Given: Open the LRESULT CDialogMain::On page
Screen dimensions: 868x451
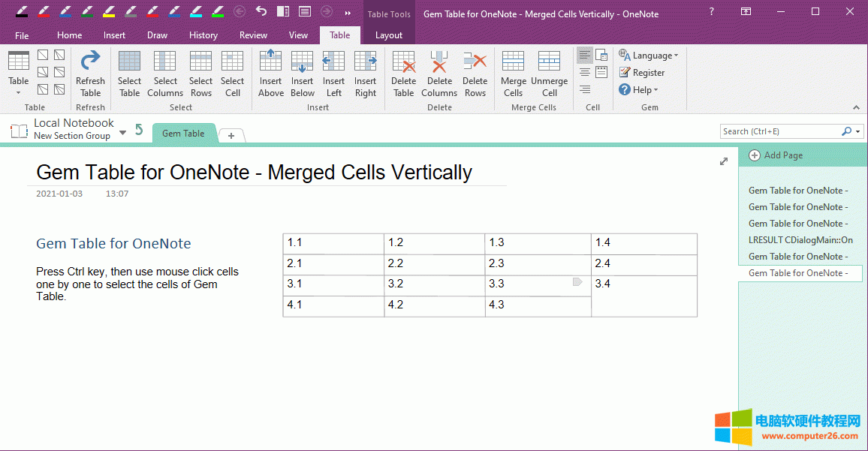Looking at the screenshot, I should point(798,239).
